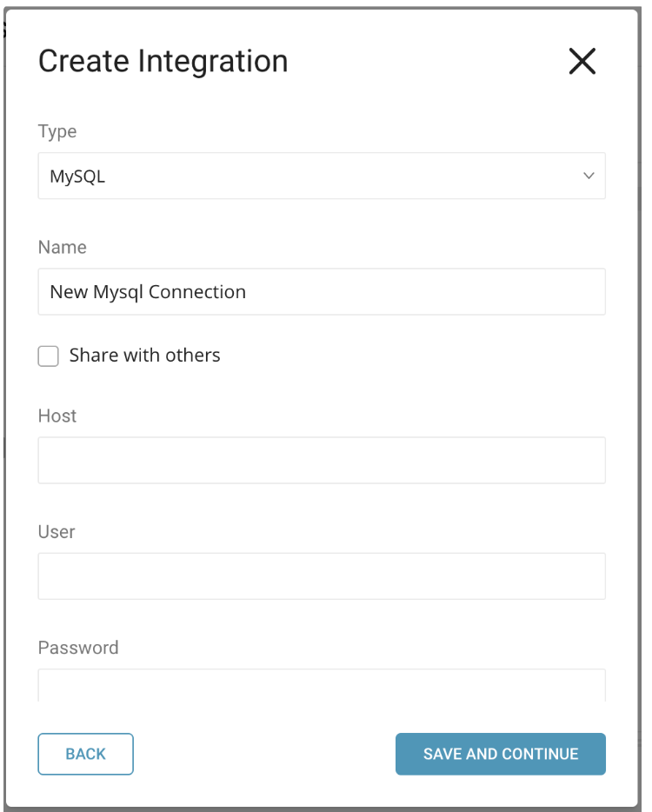Image resolution: width=652 pixels, height=812 pixels.
Task: Click the "New Mysql Connection" text
Action: [148, 292]
